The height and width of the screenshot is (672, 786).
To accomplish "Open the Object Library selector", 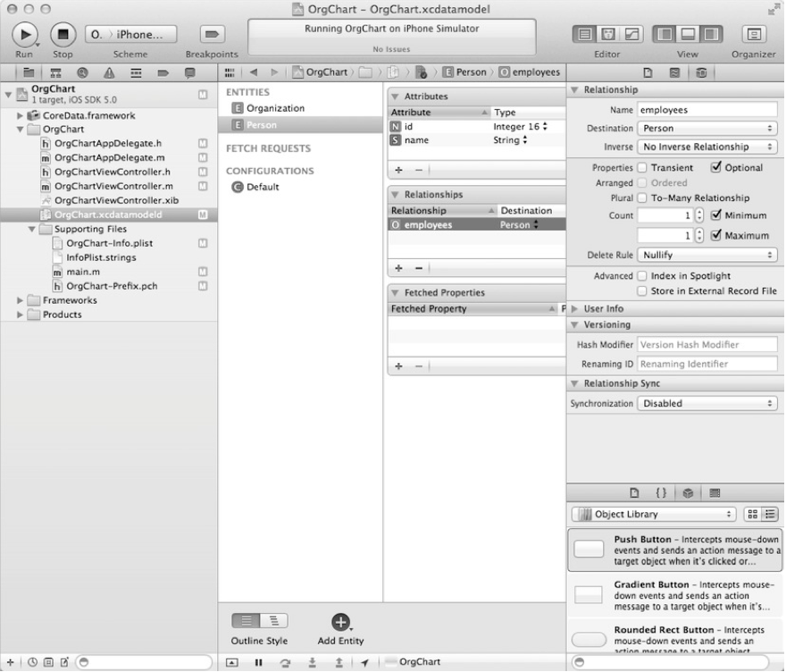I will 654,514.
